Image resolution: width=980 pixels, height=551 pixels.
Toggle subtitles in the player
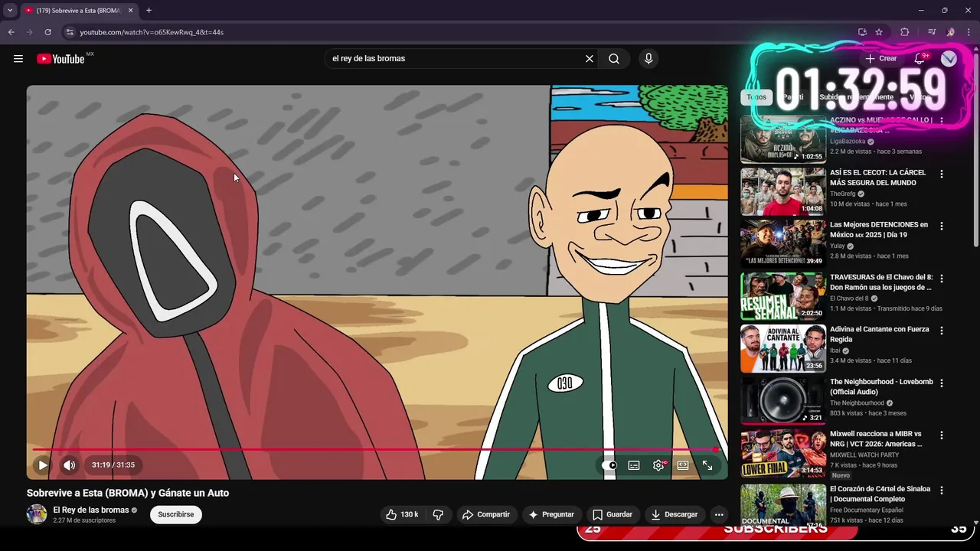[634, 465]
